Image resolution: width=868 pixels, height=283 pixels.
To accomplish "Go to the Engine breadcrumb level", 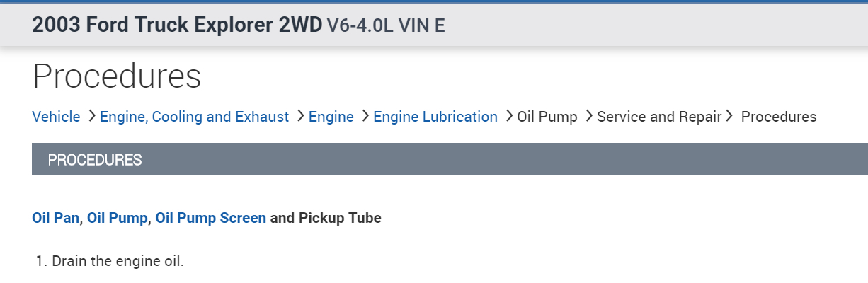I will tap(331, 117).
